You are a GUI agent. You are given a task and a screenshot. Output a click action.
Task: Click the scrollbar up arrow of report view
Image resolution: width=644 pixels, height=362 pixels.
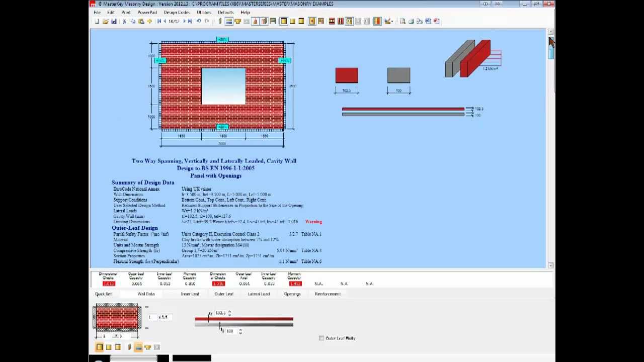[551, 32]
